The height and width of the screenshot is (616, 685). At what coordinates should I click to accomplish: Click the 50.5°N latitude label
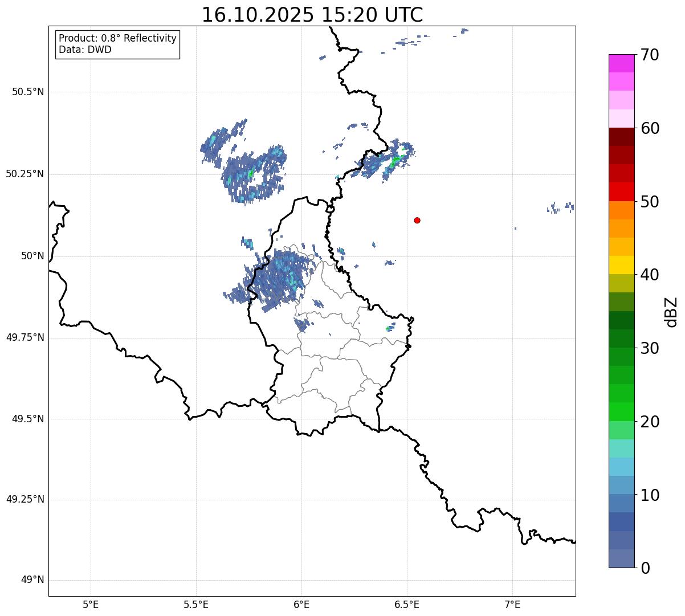(x=28, y=92)
